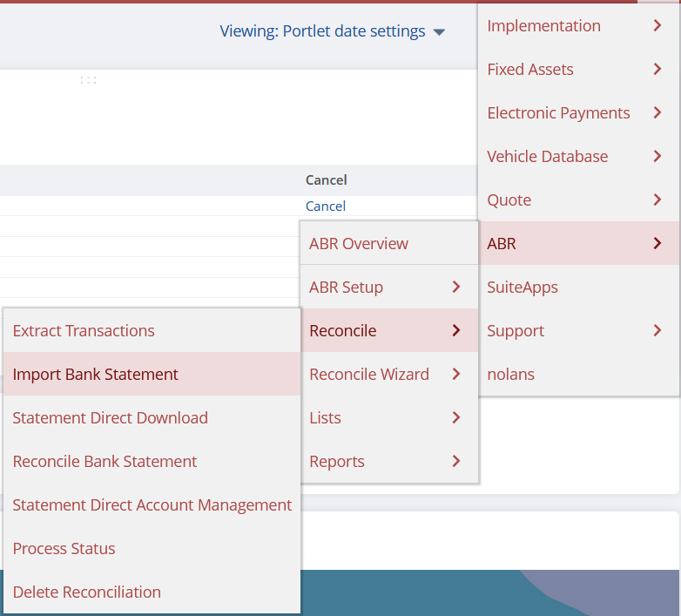Open Process Status entry

tap(64, 549)
